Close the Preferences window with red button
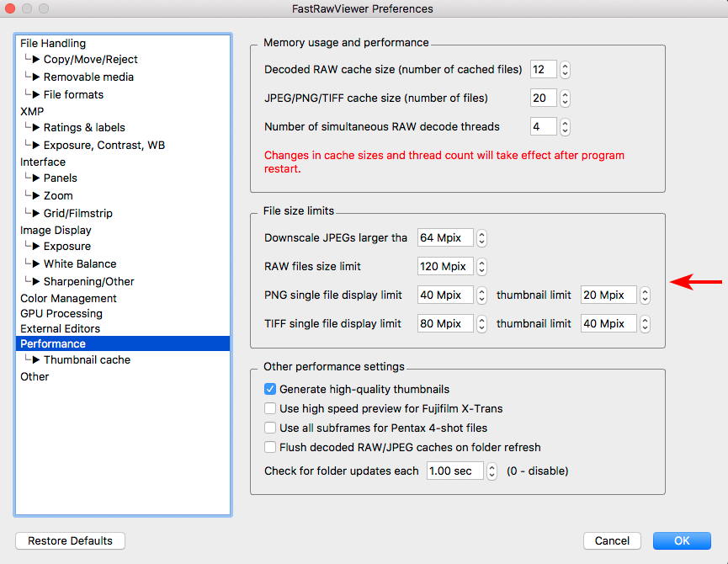Screen dimensions: 728x564 (x=10, y=8)
